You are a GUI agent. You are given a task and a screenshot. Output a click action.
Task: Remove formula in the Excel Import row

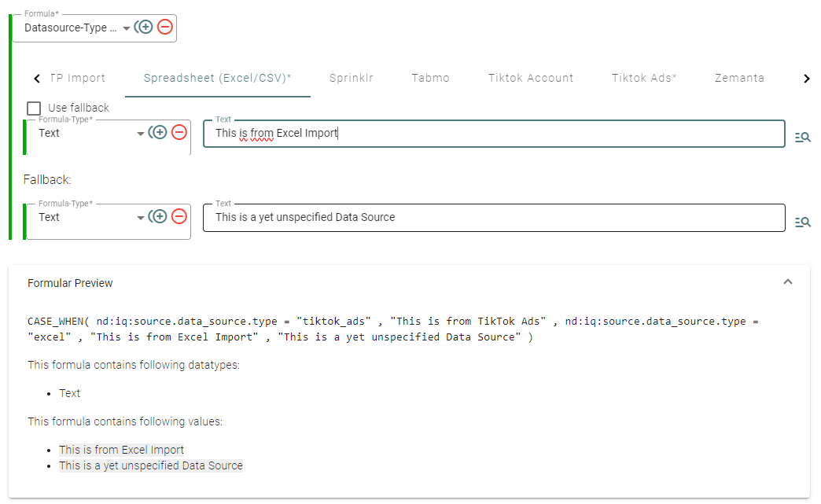179,132
